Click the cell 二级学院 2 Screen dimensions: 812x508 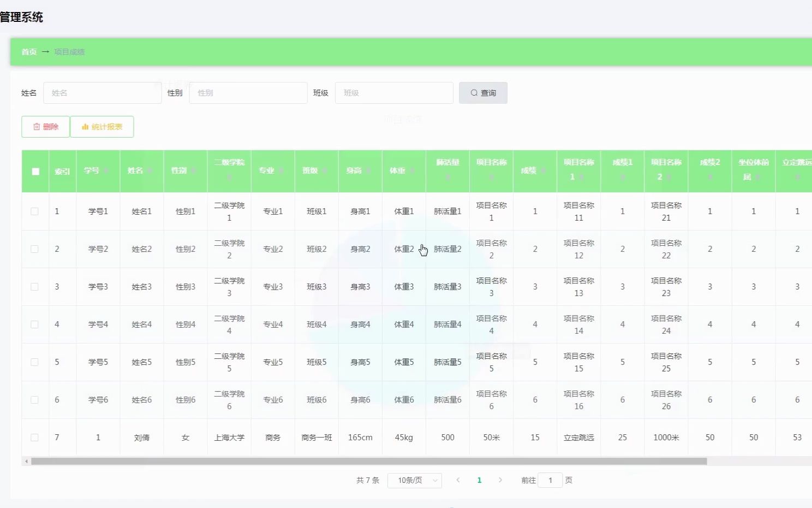pyautogui.click(x=229, y=249)
